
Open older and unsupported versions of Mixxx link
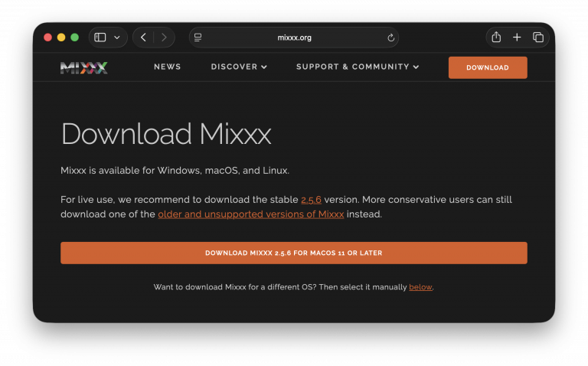tap(250, 214)
